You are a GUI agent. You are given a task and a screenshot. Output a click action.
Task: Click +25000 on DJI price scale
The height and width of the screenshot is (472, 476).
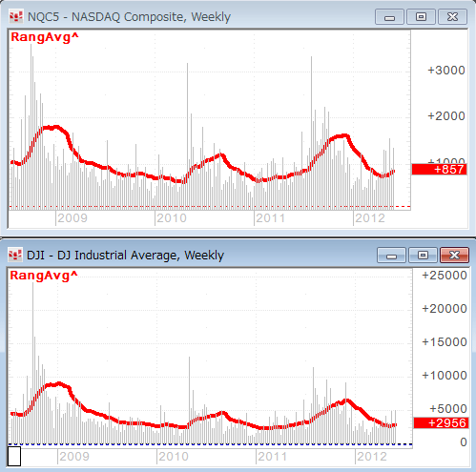[x=445, y=276]
